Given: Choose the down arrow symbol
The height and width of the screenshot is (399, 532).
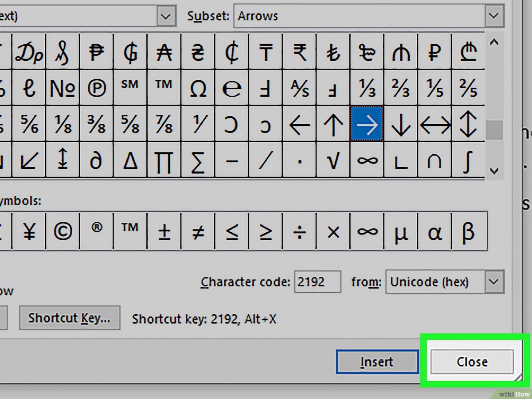Looking at the screenshot, I should (401, 125).
